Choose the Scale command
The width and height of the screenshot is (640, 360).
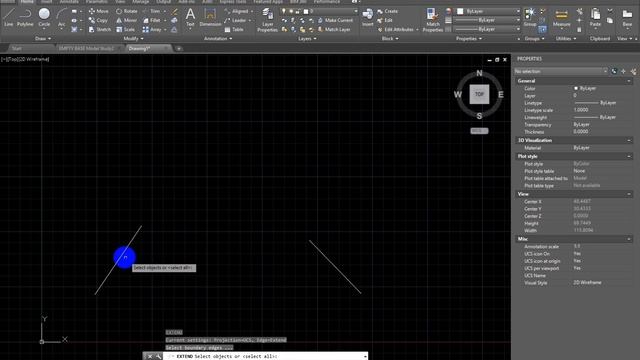tap(125, 29)
